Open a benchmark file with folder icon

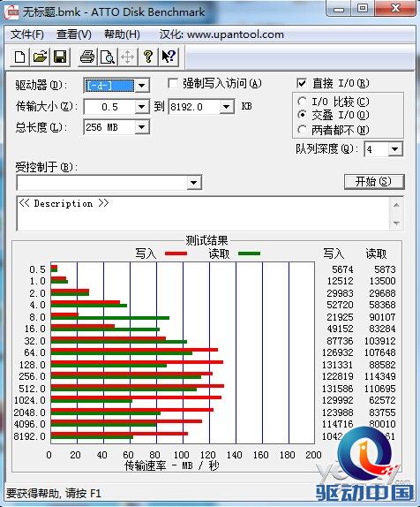(x=40, y=57)
